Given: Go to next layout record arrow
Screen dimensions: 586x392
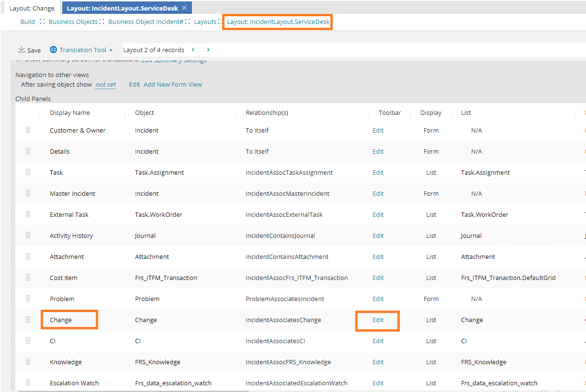Looking at the screenshot, I should click(208, 50).
